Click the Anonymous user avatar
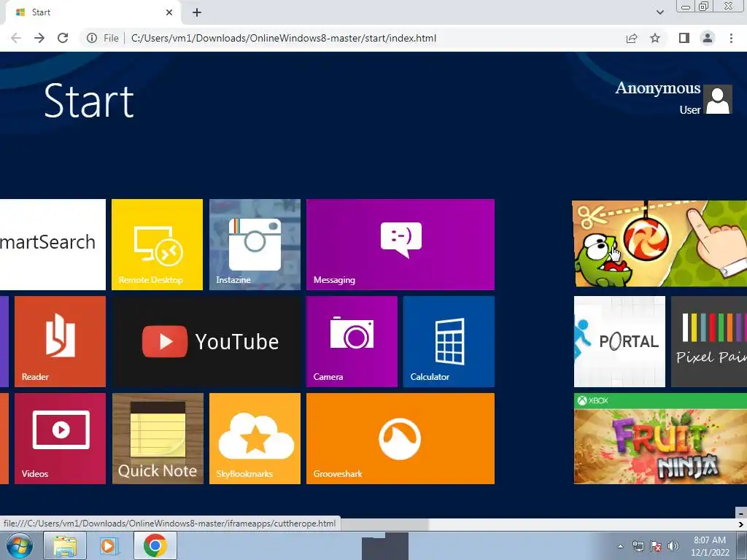This screenshot has width=747, height=560. click(718, 99)
